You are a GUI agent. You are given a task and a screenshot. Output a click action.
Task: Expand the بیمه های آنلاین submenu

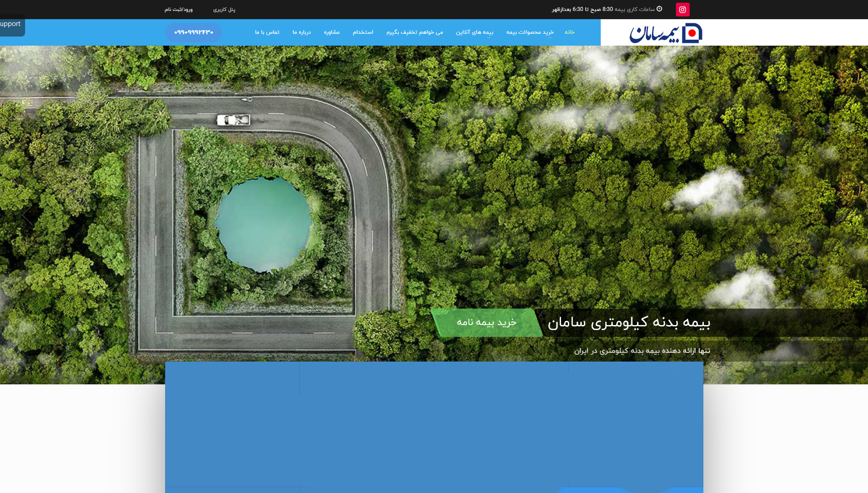(476, 32)
